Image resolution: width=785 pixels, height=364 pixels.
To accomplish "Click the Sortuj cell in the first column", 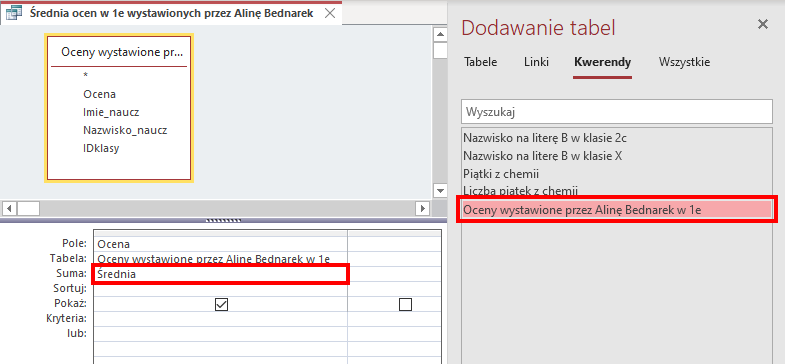I will [220, 289].
